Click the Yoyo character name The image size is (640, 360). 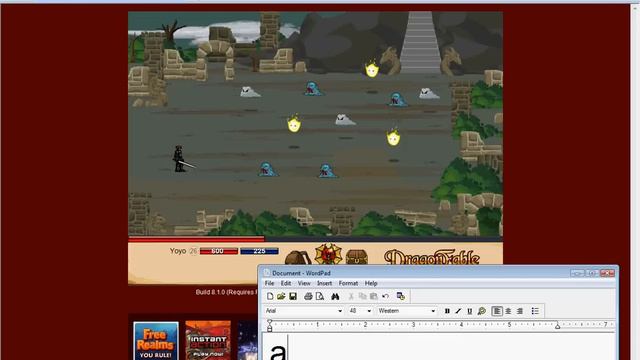tap(178, 251)
